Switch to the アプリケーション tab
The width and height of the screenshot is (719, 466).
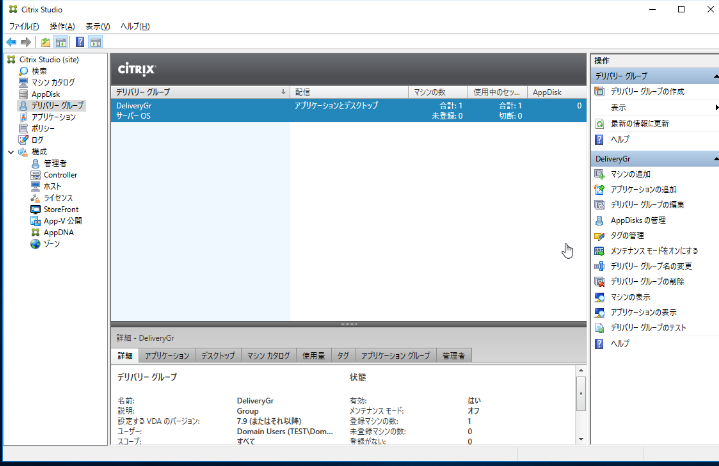point(167,355)
